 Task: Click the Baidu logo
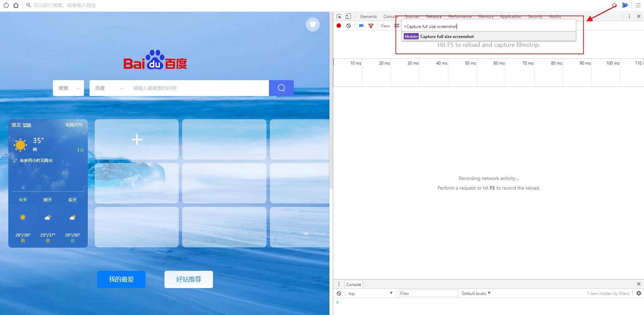pyautogui.click(x=155, y=60)
